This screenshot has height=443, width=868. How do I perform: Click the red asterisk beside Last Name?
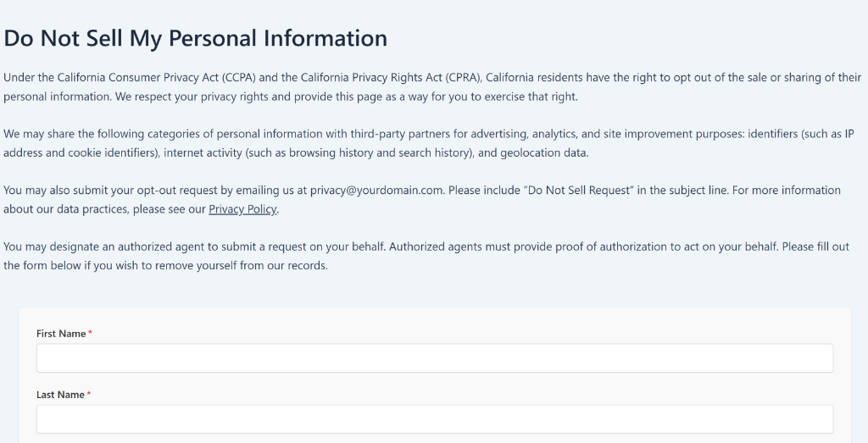pos(89,395)
